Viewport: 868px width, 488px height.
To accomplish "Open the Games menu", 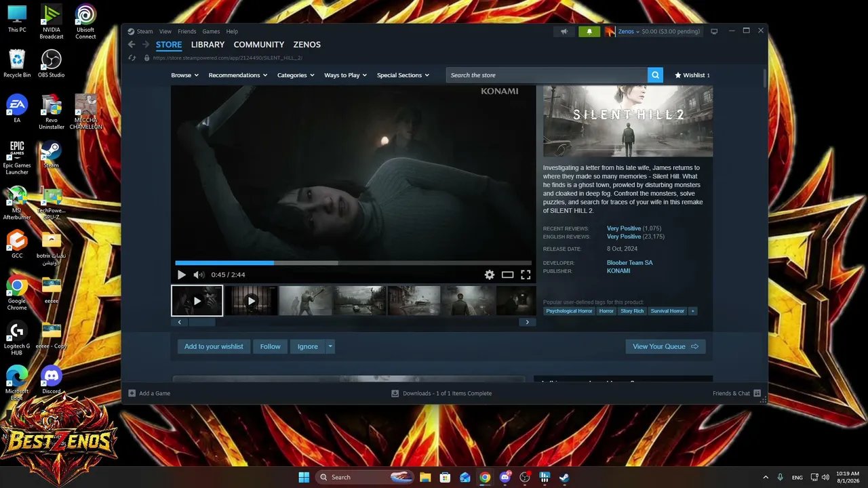I will (x=211, y=31).
